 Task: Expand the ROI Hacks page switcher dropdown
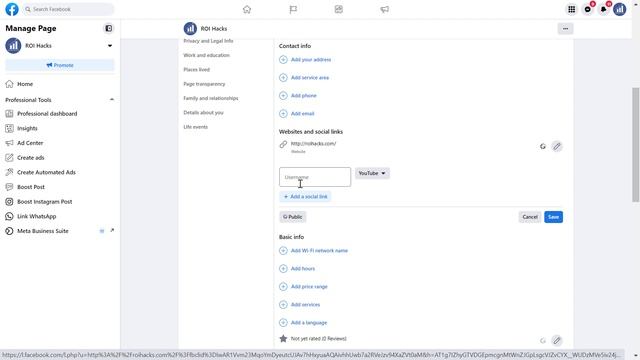[110, 46]
